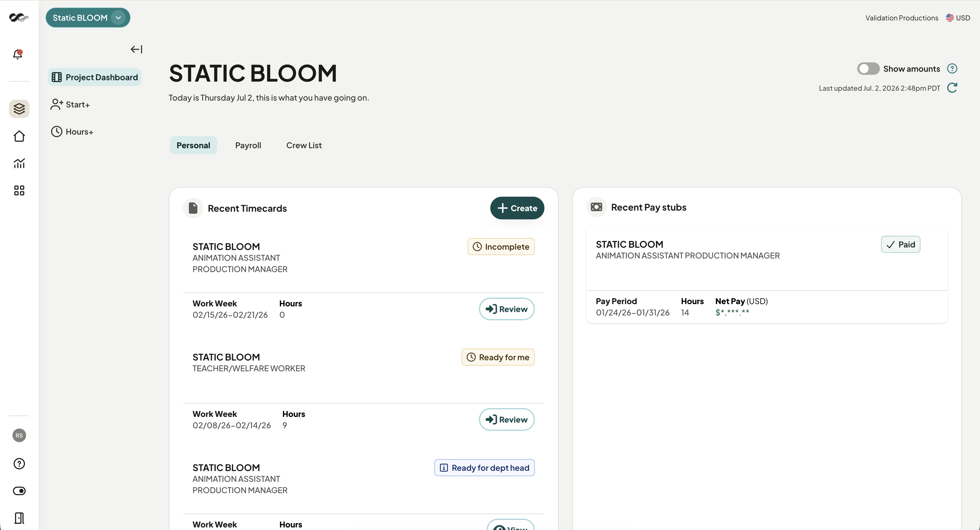Open the notifications bell
This screenshot has width=980, height=530.
[18, 54]
